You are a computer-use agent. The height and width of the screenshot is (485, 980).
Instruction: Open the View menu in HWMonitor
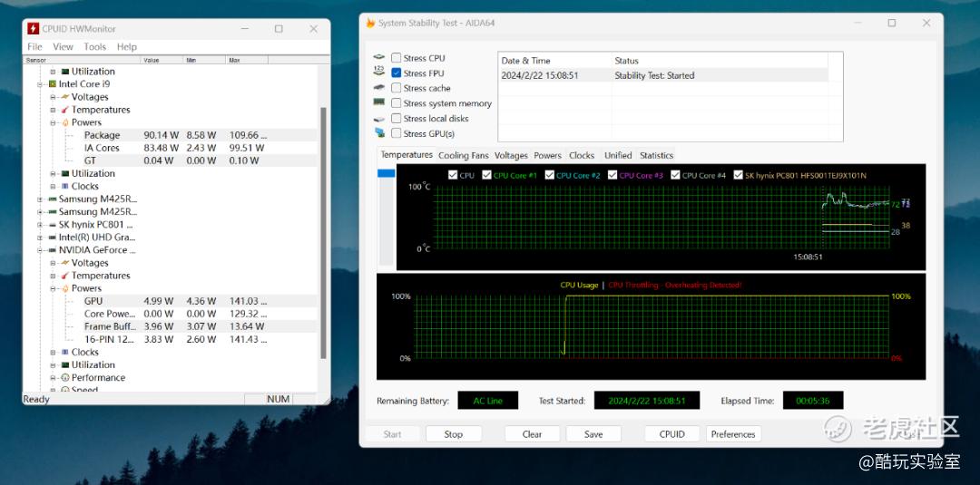point(63,47)
